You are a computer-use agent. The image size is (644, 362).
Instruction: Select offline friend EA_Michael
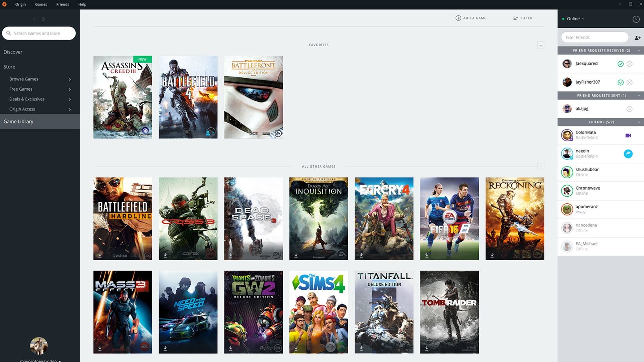point(601,246)
